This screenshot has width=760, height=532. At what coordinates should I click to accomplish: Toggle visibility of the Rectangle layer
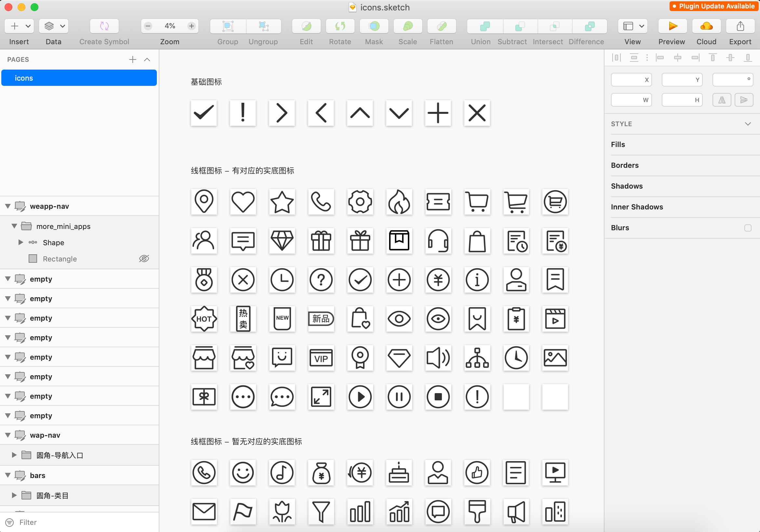pyautogui.click(x=144, y=259)
